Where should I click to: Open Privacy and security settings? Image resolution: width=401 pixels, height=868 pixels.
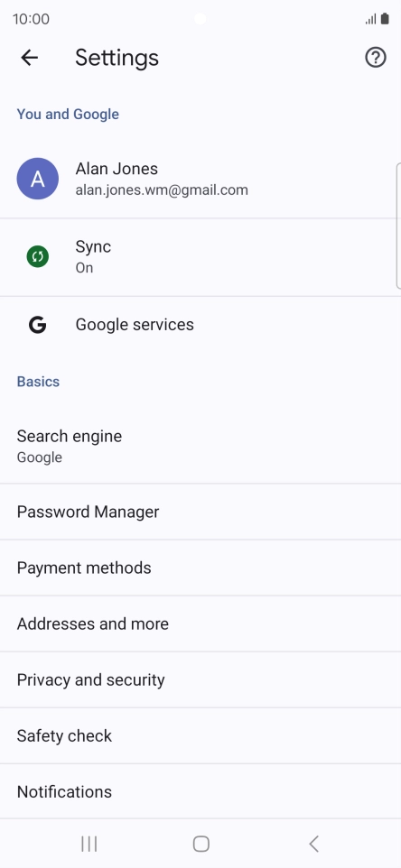[200, 679]
